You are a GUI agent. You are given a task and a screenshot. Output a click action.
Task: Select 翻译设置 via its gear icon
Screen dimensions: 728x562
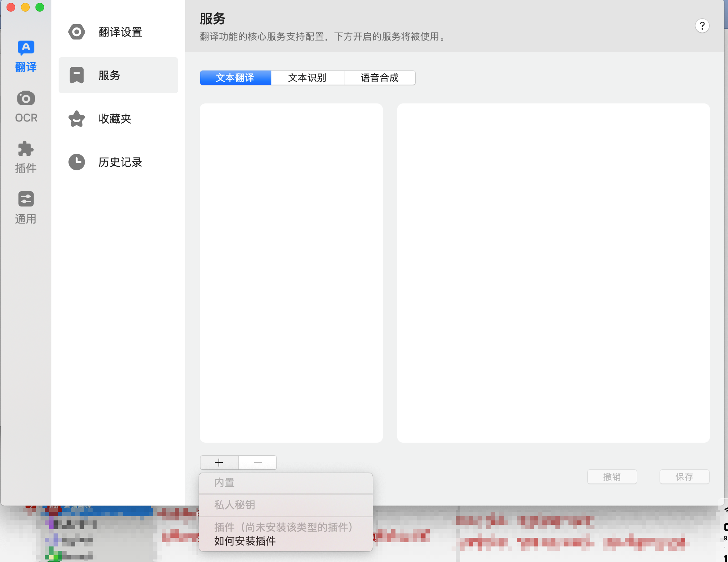[x=76, y=32]
